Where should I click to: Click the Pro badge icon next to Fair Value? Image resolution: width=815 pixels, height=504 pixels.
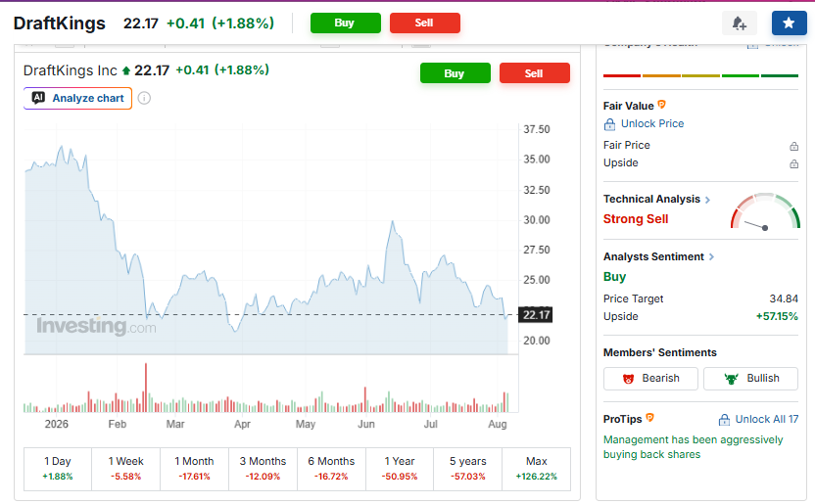[x=661, y=105]
